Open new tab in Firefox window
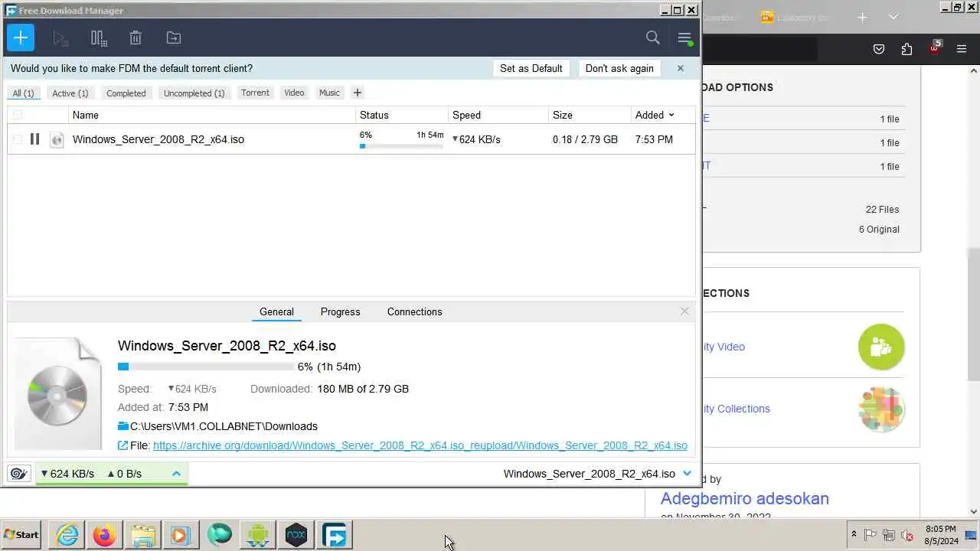 point(862,17)
